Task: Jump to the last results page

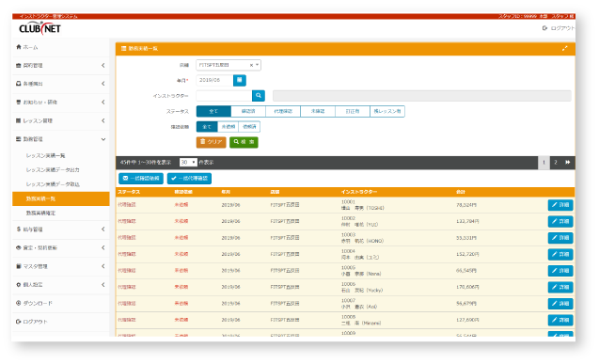Action: [x=568, y=163]
